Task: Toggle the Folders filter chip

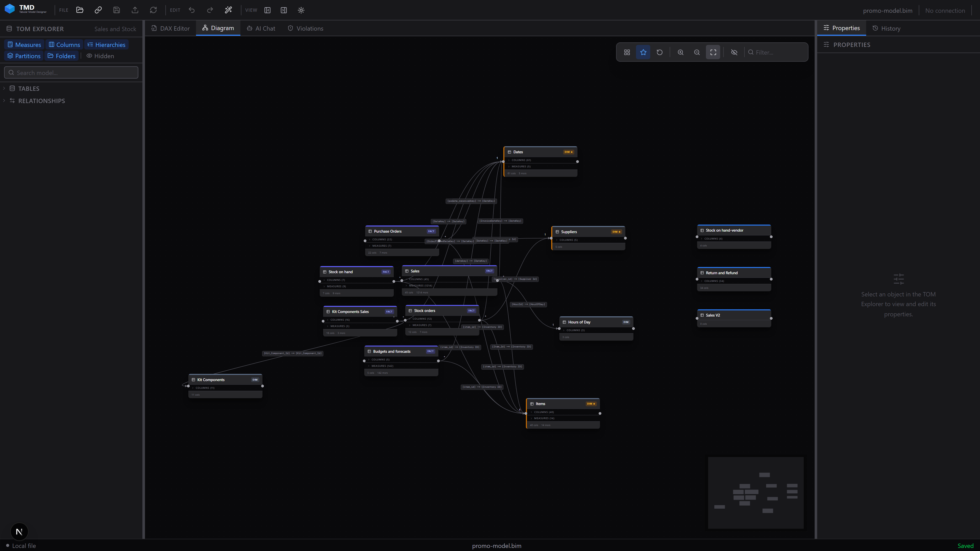Action: click(61, 56)
